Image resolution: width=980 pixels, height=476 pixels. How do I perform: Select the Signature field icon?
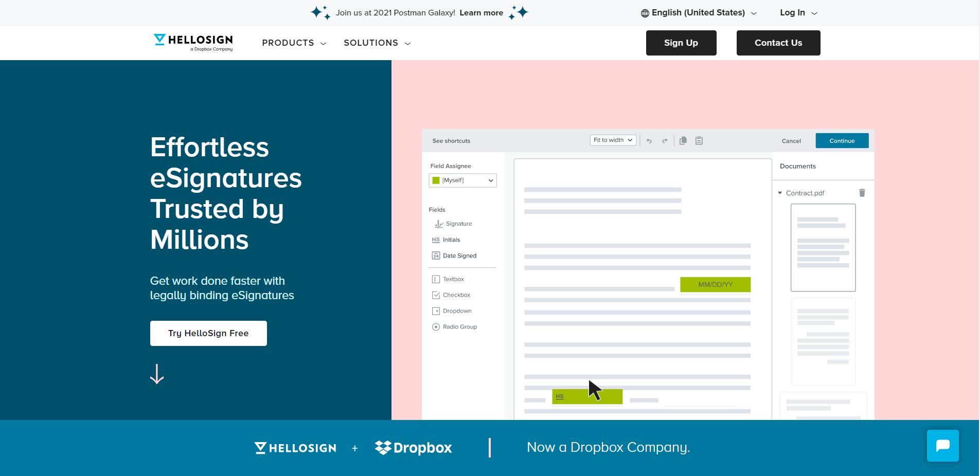pyautogui.click(x=439, y=224)
